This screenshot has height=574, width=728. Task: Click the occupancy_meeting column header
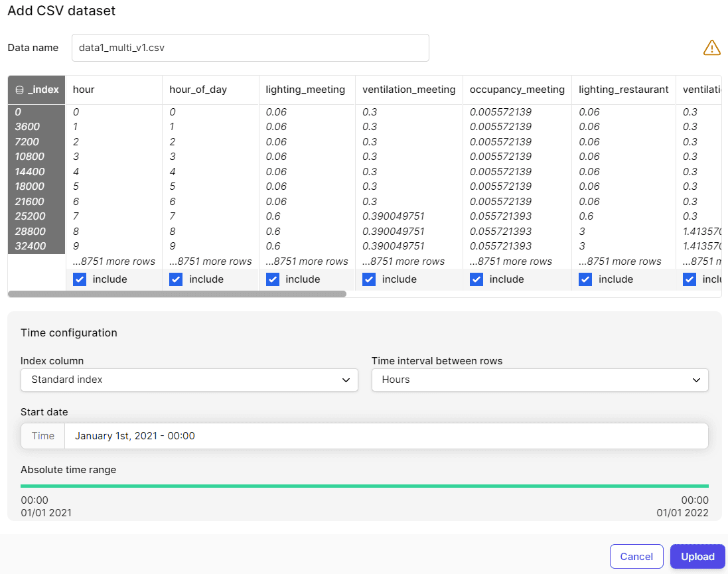[x=517, y=90]
